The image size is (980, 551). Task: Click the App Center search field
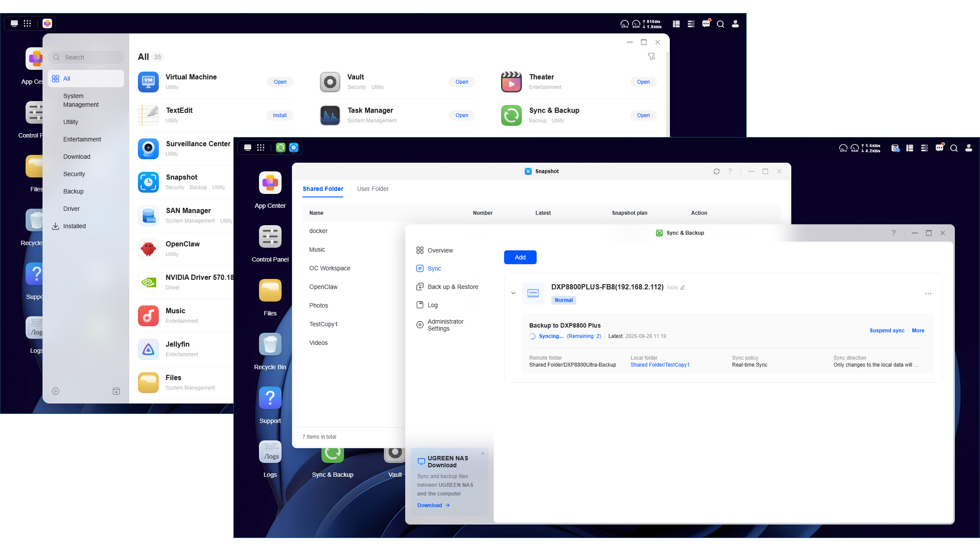[x=86, y=57]
